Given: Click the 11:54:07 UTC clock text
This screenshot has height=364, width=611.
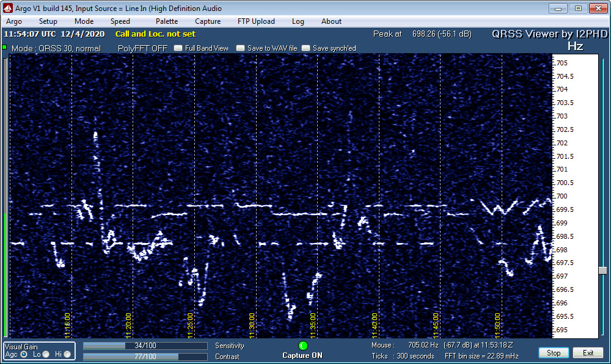Looking at the screenshot, I should 30,34.
